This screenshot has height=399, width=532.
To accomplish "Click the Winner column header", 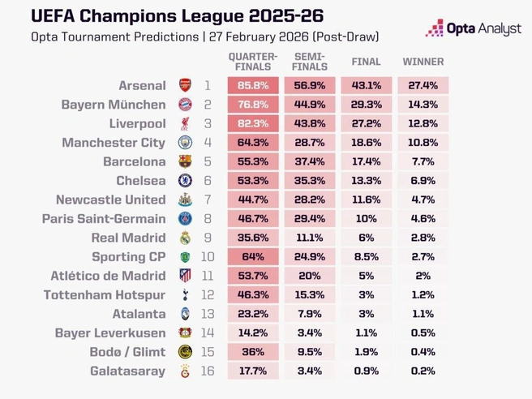I will (x=423, y=62).
